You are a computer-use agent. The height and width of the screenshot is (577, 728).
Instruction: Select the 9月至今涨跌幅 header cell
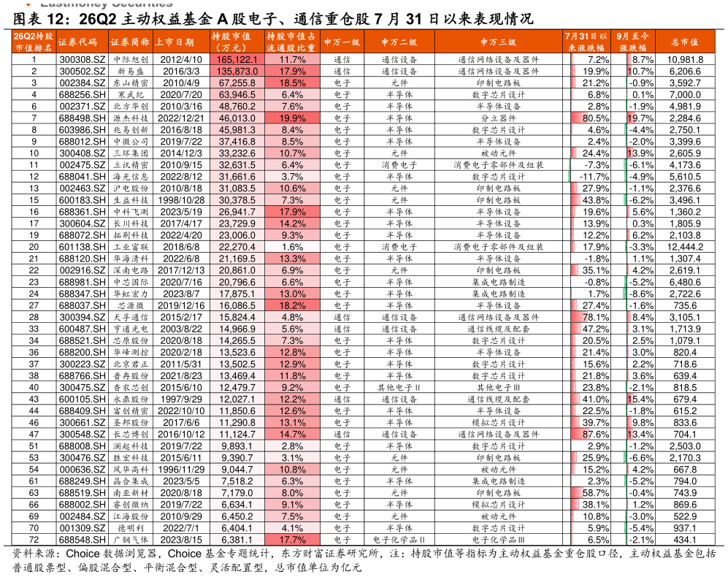point(632,42)
